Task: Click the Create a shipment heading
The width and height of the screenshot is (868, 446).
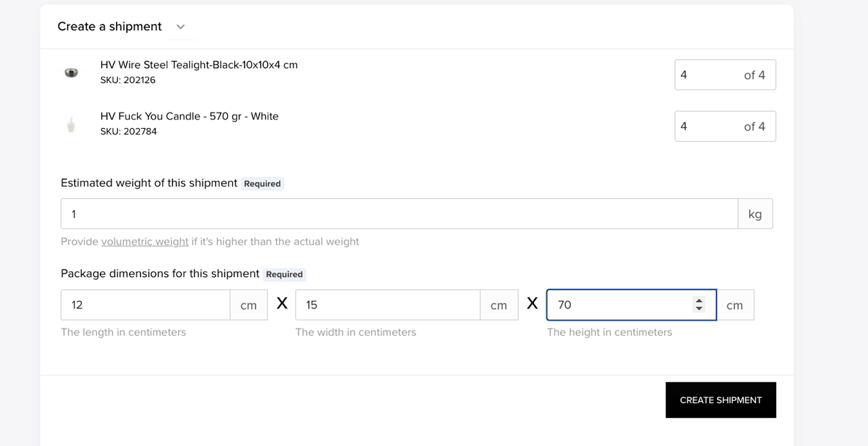Action: click(x=110, y=27)
